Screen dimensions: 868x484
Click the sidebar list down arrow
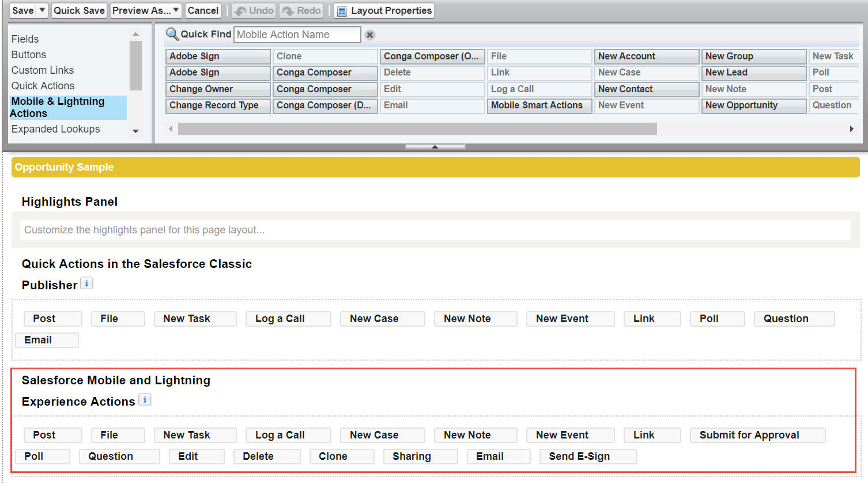coord(135,131)
